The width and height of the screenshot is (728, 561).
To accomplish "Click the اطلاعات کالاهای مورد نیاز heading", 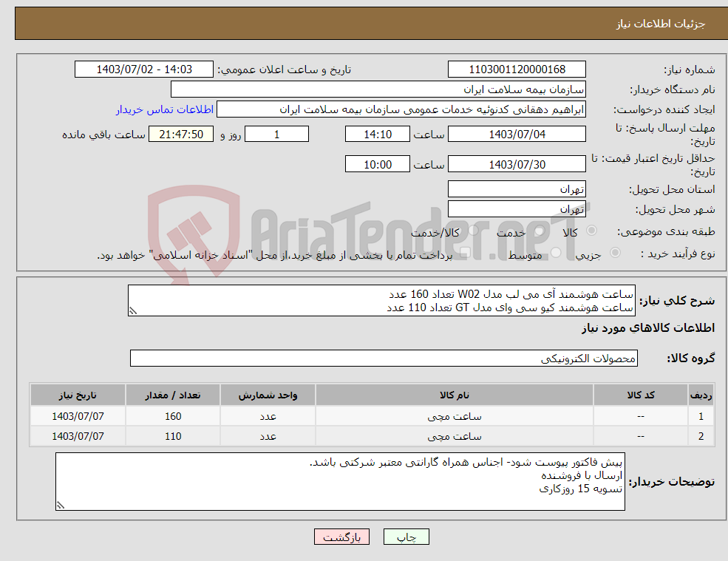I will coord(648,328).
